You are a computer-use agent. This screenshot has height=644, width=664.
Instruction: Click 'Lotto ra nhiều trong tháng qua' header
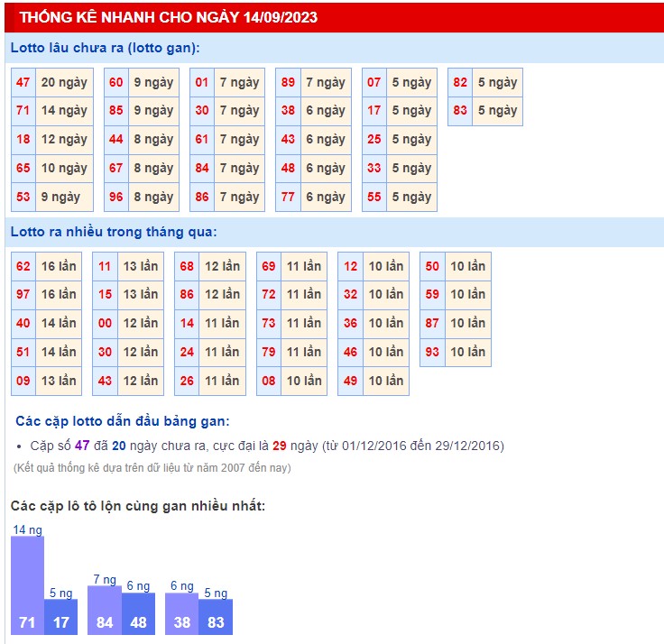point(114,232)
